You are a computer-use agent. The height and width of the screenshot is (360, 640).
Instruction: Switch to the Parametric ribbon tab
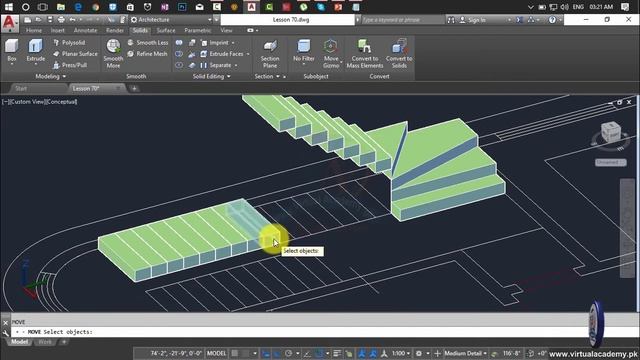pos(198,31)
